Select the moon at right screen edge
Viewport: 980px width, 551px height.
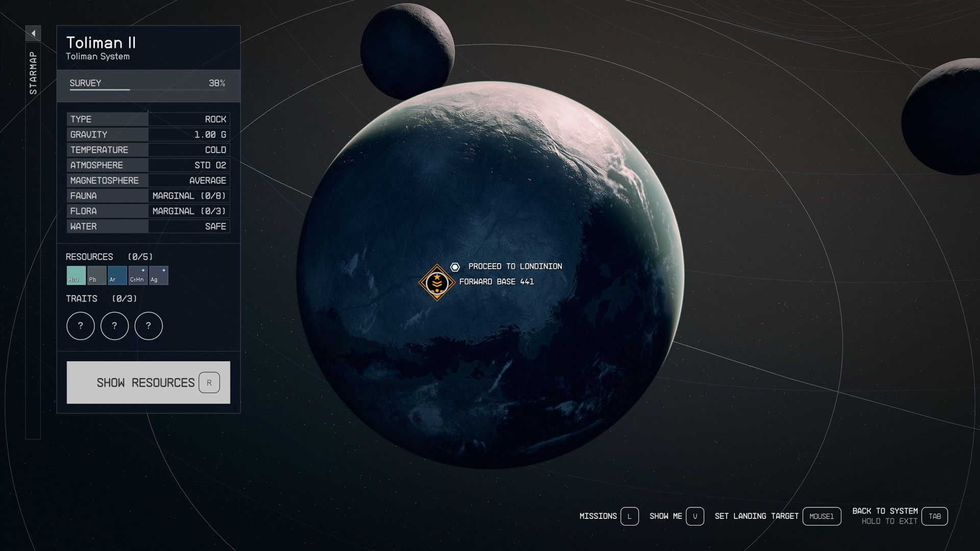942,117
